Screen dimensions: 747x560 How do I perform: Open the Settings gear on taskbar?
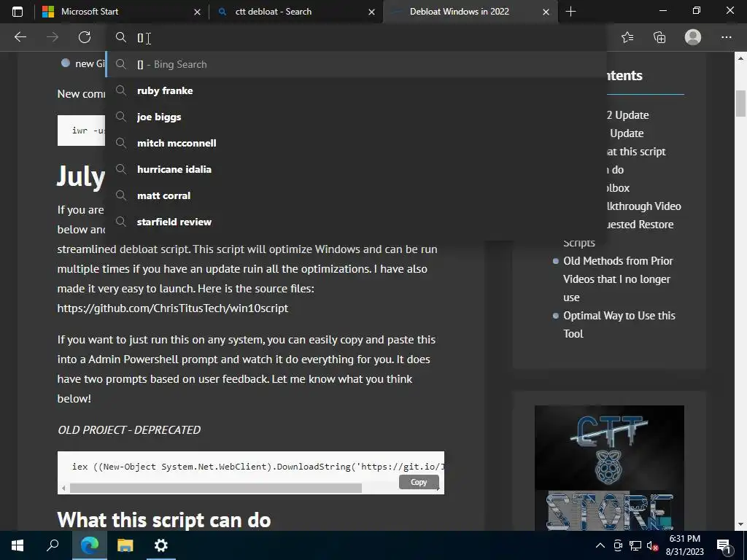pos(161,545)
